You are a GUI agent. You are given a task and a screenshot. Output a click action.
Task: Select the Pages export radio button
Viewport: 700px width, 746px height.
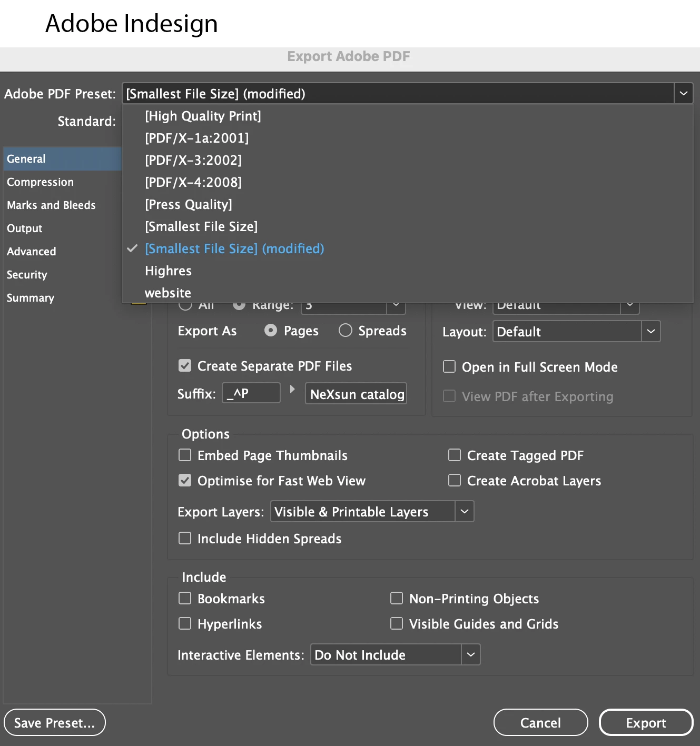(x=271, y=330)
